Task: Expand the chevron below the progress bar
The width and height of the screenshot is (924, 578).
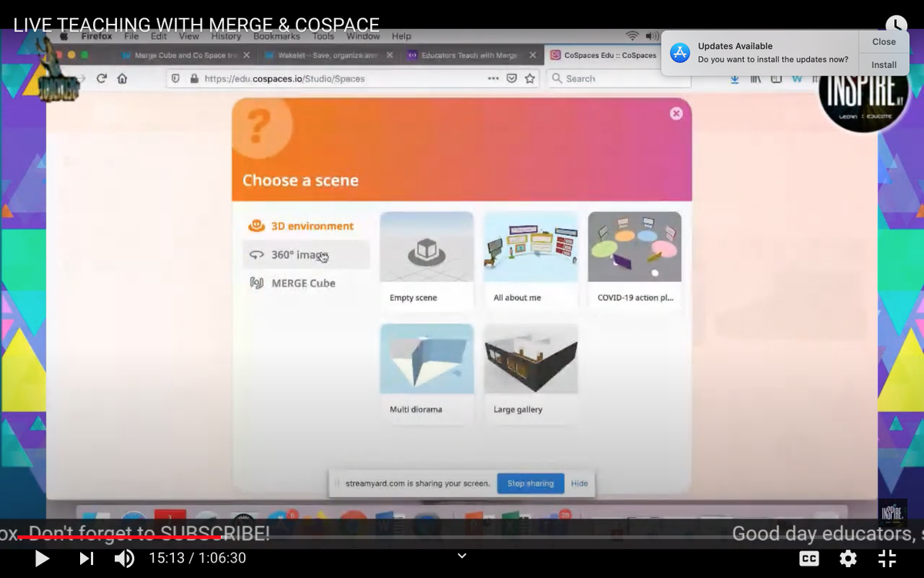Action: pos(462,556)
